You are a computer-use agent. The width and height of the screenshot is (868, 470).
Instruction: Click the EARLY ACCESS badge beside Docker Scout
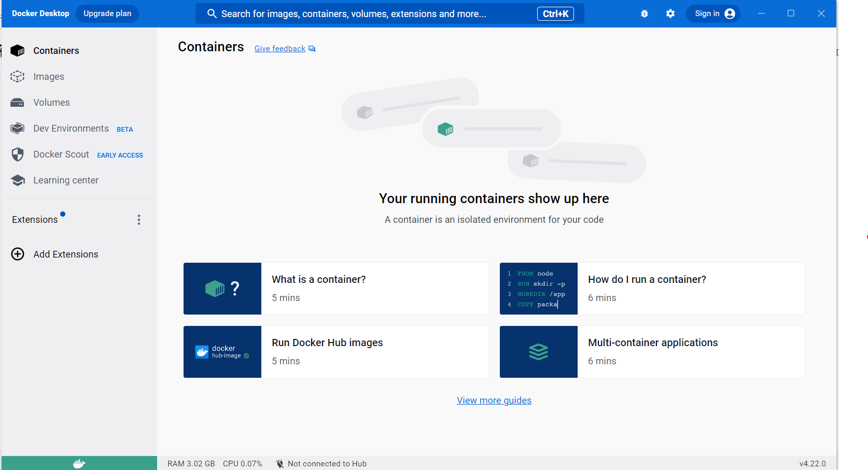(120, 155)
